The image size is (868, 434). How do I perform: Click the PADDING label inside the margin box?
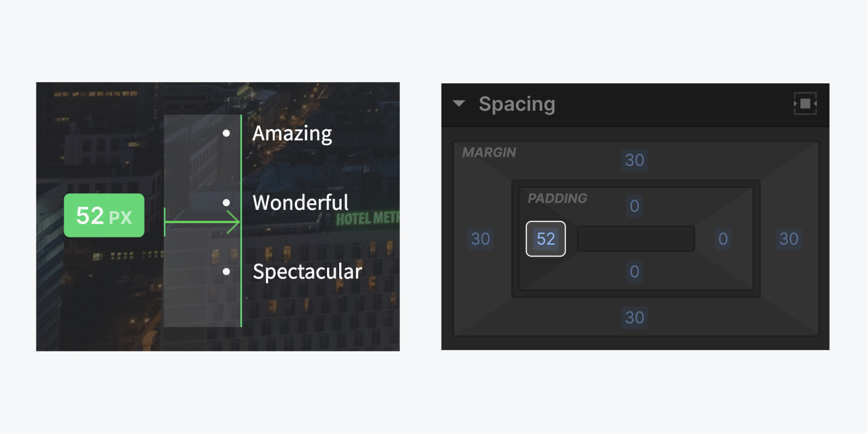557,198
